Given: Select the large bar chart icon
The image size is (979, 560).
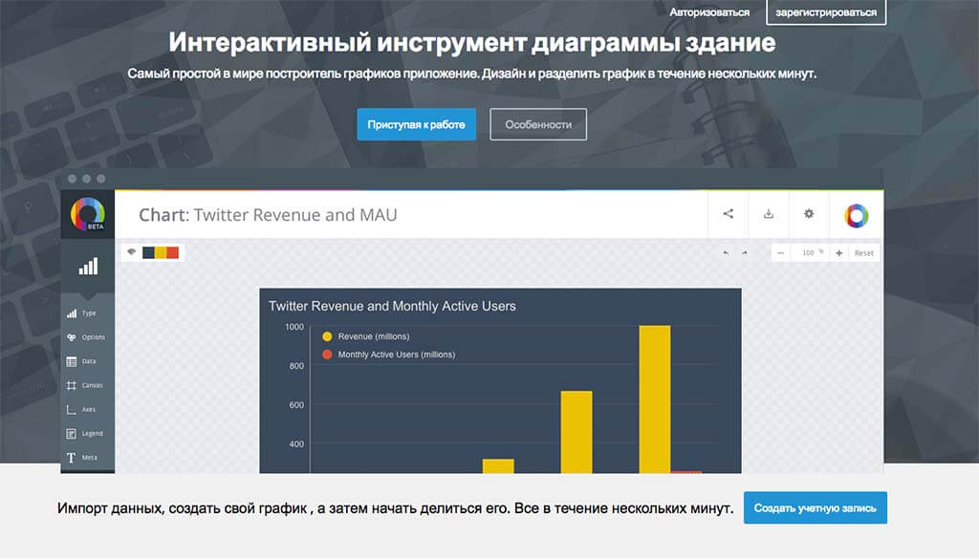Looking at the screenshot, I should (x=87, y=267).
